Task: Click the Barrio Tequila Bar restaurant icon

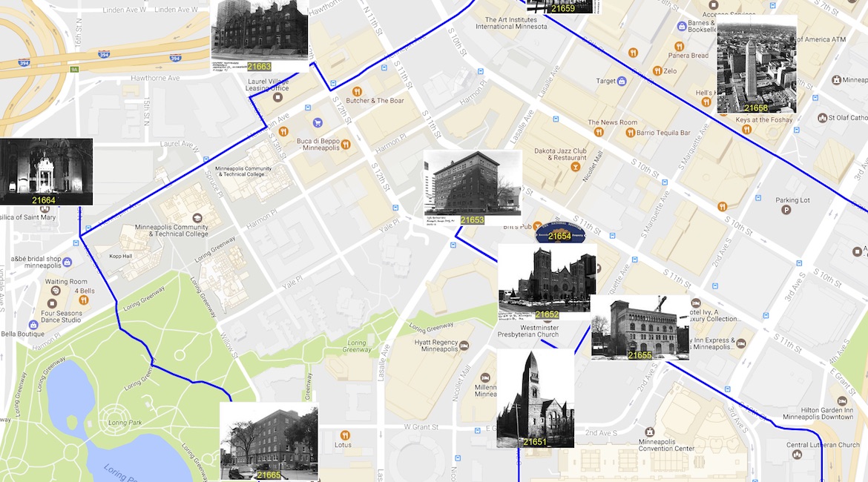Action: pos(630,133)
